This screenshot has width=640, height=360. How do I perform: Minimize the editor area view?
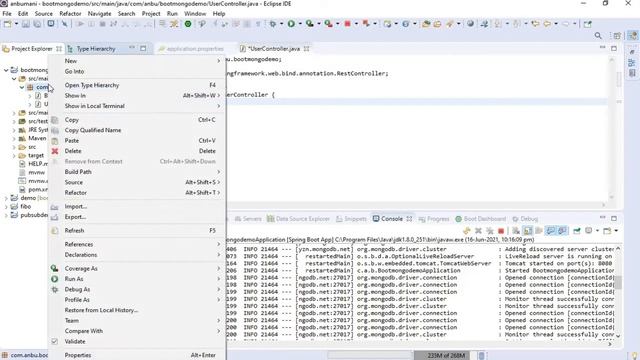(602, 48)
